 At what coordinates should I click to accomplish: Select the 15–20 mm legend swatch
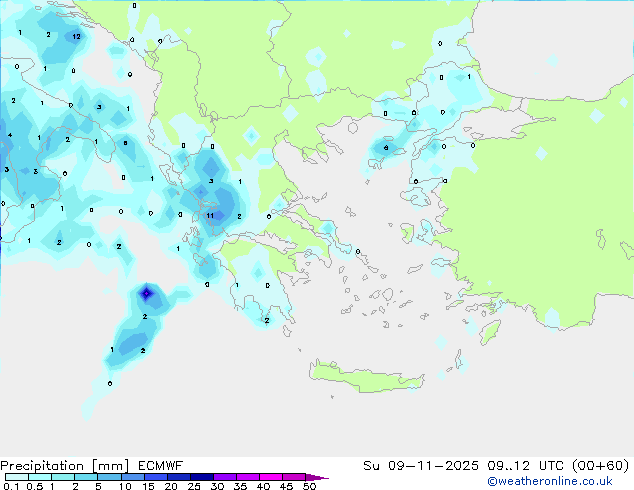click(x=155, y=477)
